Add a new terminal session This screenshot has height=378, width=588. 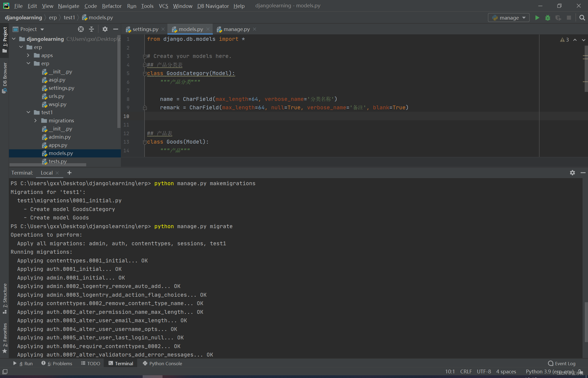coord(69,173)
